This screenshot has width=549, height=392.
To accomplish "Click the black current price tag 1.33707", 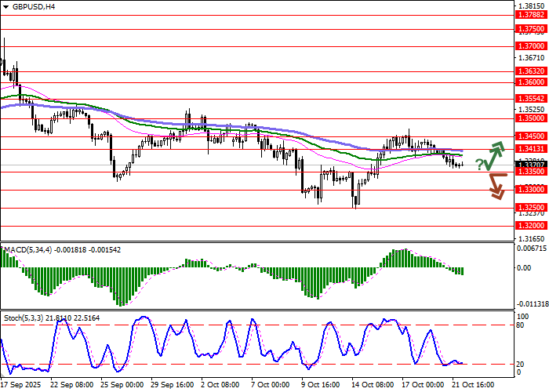I will click(x=529, y=163).
